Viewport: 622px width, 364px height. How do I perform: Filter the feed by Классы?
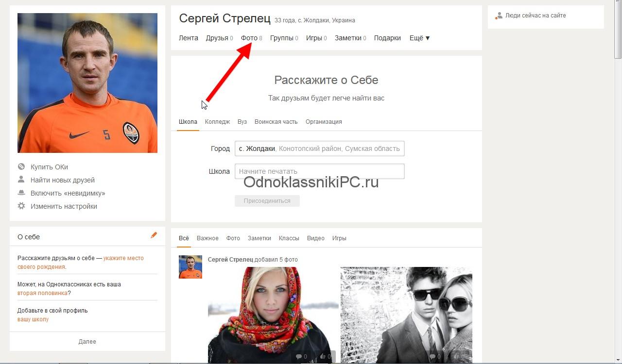click(289, 238)
